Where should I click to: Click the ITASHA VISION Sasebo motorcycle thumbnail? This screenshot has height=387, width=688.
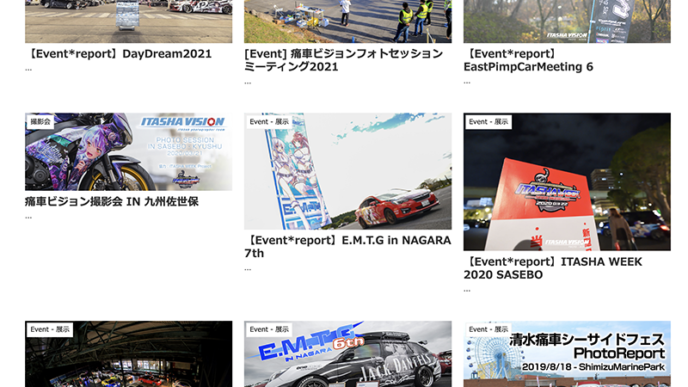coord(129,152)
